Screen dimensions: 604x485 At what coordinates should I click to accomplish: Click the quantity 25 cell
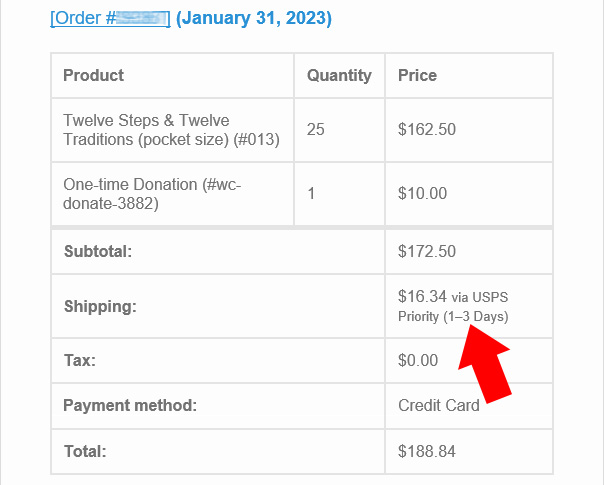click(x=316, y=129)
